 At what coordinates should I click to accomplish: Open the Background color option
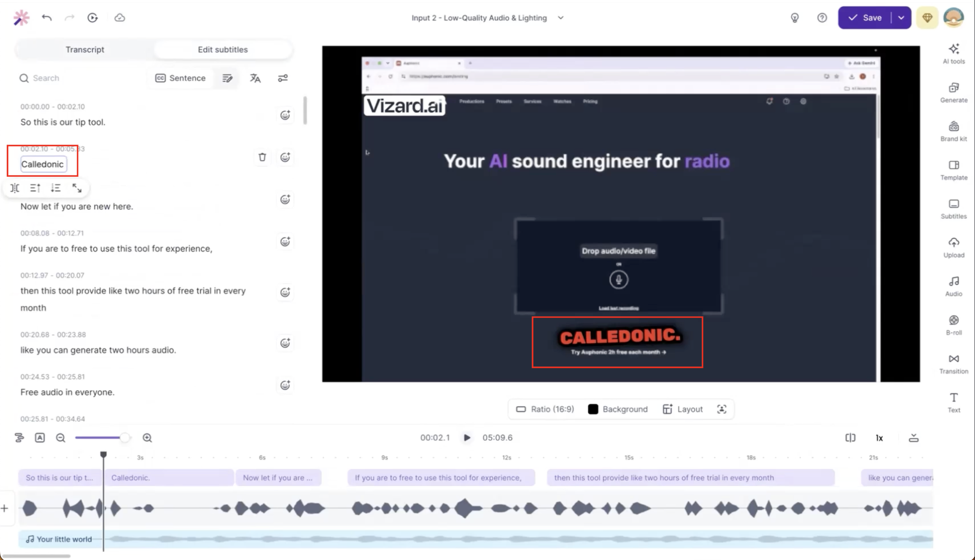(618, 409)
